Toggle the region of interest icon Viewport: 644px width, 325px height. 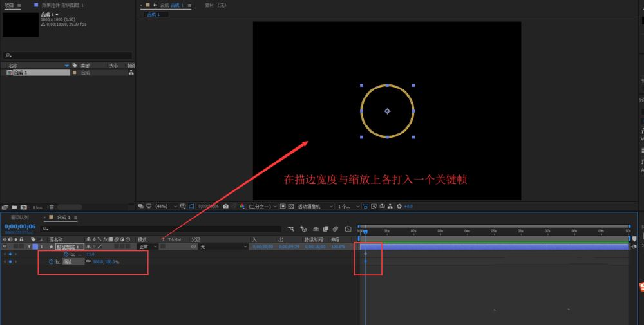pyautogui.click(x=283, y=207)
